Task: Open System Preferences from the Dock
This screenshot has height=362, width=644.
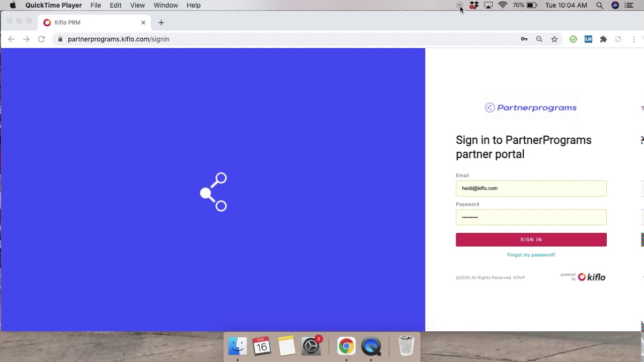Action: point(311,346)
